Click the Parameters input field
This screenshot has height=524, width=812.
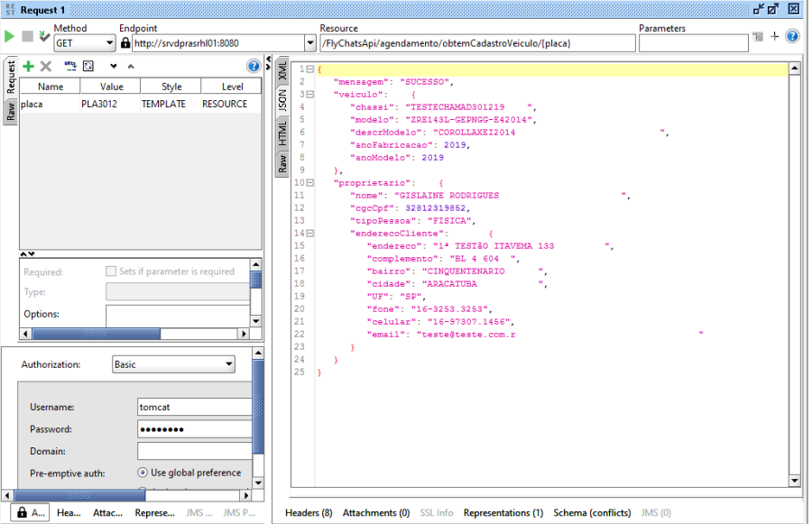[694, 43]
